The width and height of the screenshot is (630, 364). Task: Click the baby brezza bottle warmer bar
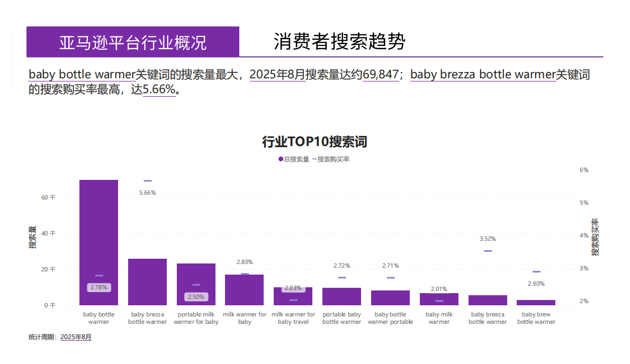point(147,282)
